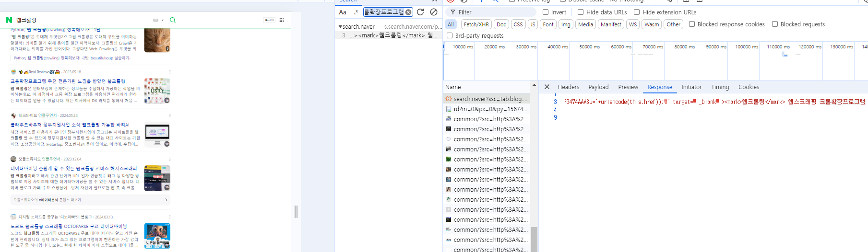This screenshot has width=868, height=252.
Task: Toggle the regular expression (.*) search option
Action: pos(356,12)
